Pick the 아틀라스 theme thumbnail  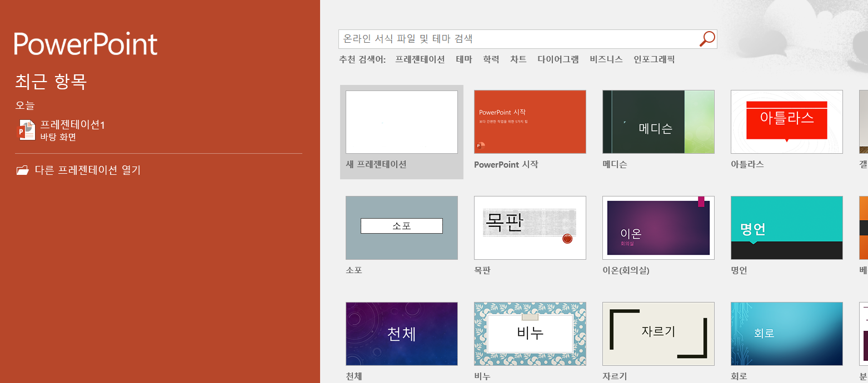[787, 122]
